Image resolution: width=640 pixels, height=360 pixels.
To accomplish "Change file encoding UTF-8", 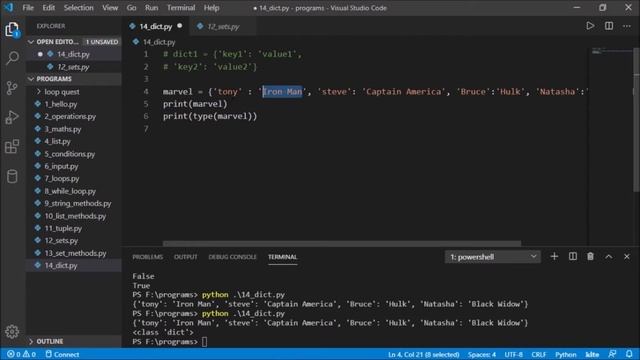I will tap(513, 354).
